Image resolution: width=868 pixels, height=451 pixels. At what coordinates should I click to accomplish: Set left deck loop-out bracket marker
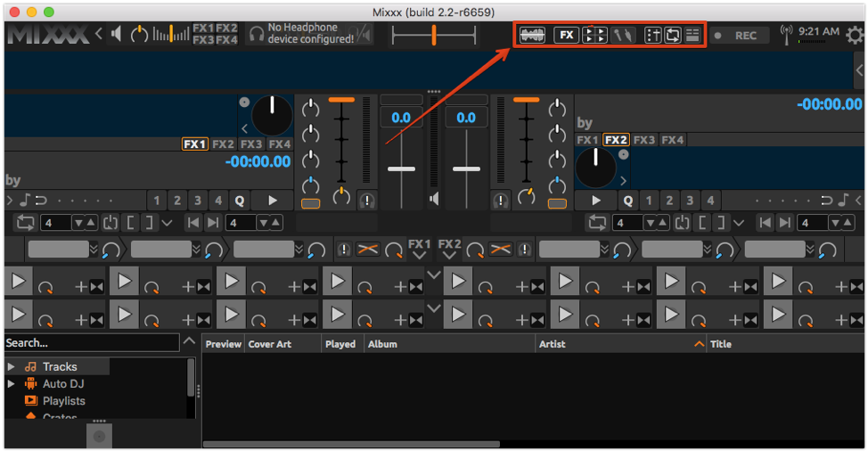tap(150, 223)
